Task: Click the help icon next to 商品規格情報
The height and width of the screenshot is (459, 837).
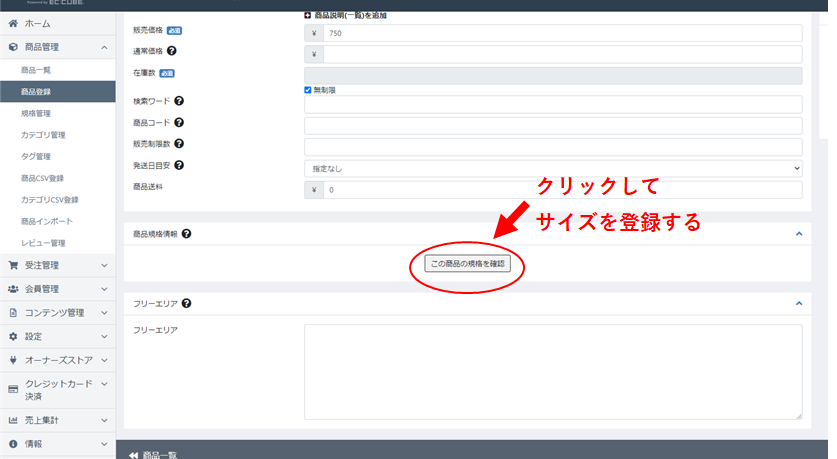Action: pos(186,234)
